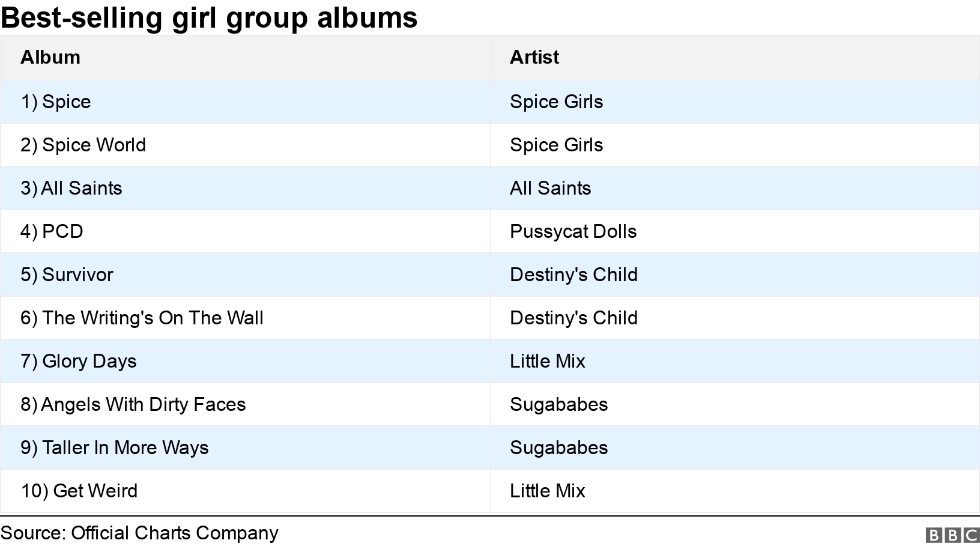Image resolution: width=980 pixels, height=549 pixels.
Task: Select 'Taller In More Ways' album cell
Action: click(x=115, y=447)
